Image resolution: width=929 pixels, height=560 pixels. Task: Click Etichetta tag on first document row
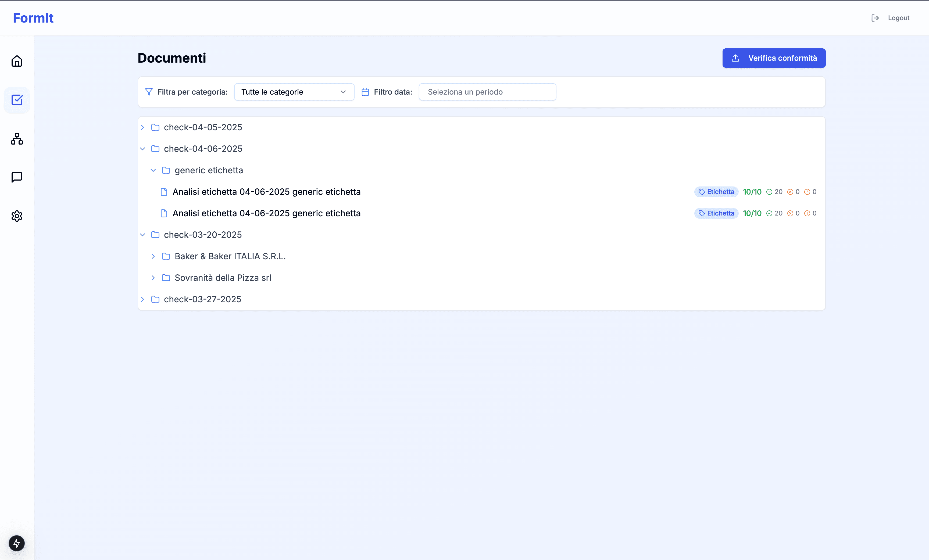click(x=716, y=192)
